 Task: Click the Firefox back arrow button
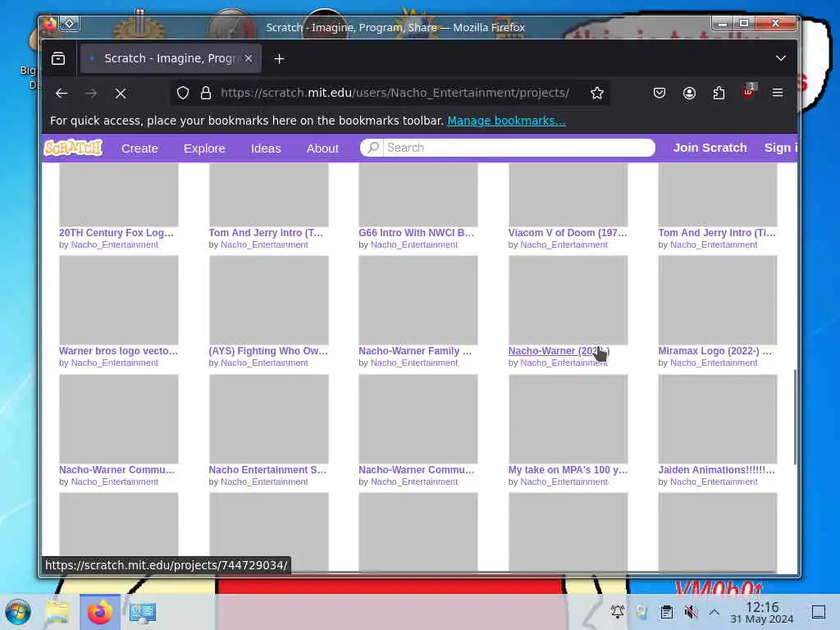tap(62, 94)
